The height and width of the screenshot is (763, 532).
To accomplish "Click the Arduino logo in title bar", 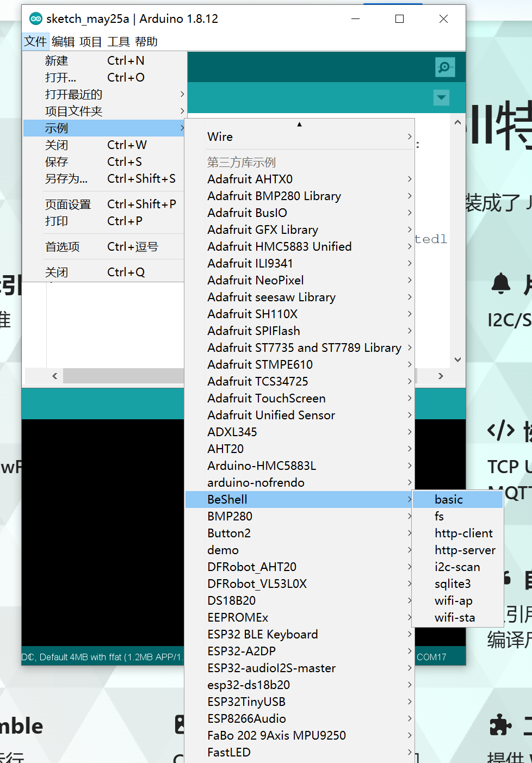I will coord(36,18).
